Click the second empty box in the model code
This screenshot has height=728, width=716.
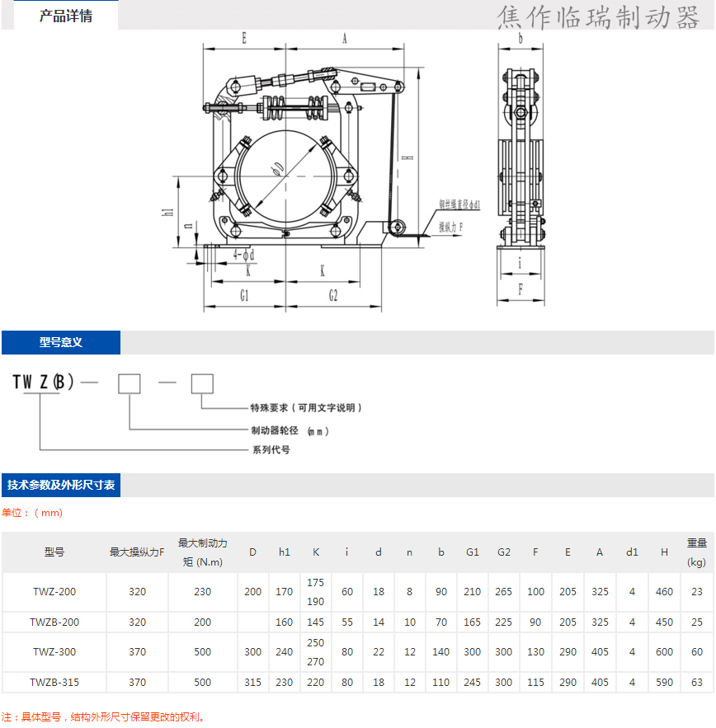pos(202,383)
